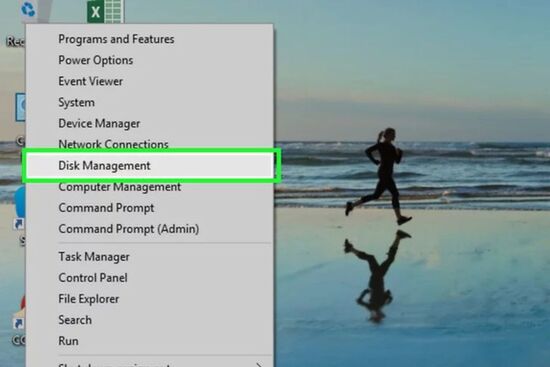
Task: Open Command Prompt (Admin)
Action: coord(149,229)
